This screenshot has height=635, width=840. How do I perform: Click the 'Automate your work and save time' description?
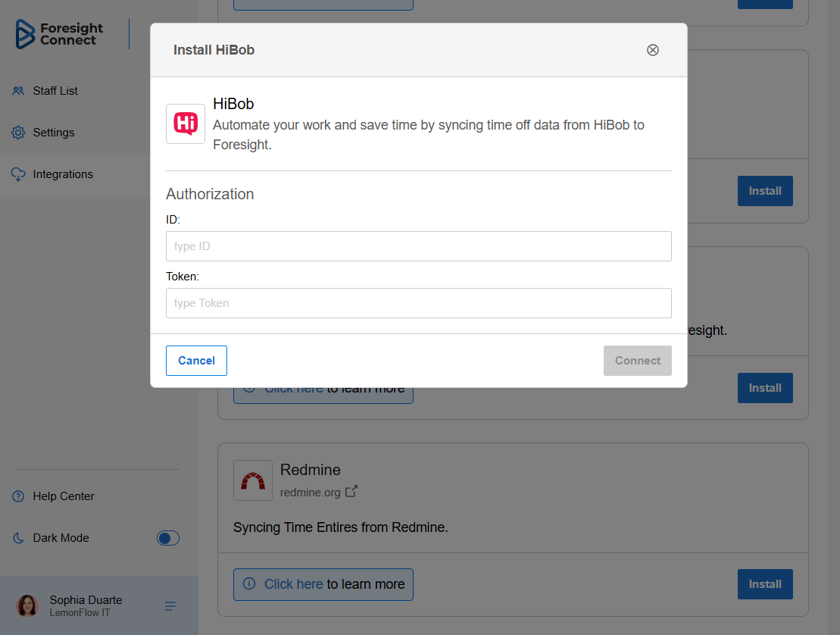(429, 135)
